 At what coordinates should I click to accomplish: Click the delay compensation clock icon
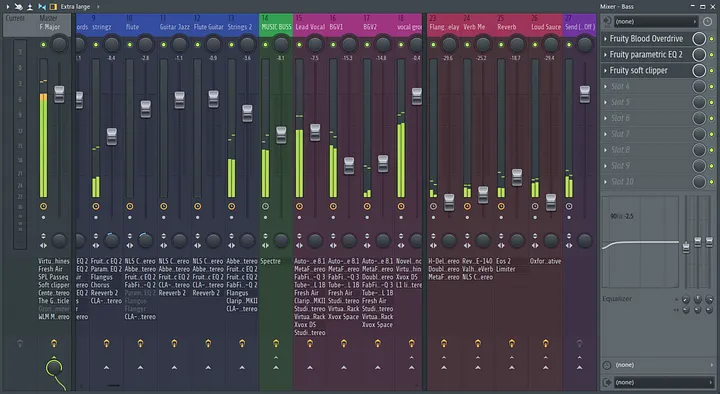607,365
